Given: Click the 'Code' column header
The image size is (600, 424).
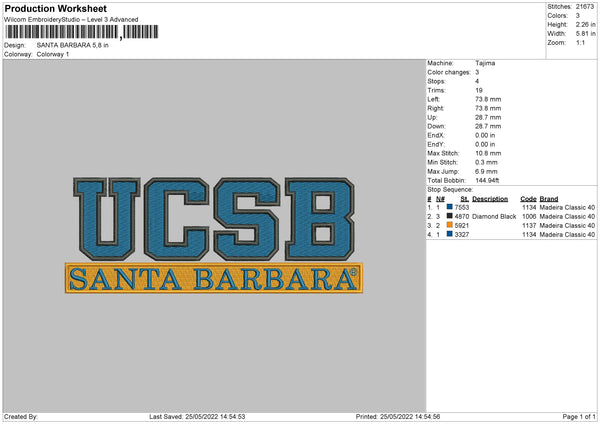Looking at the screenshot, I should coord(528,199).
